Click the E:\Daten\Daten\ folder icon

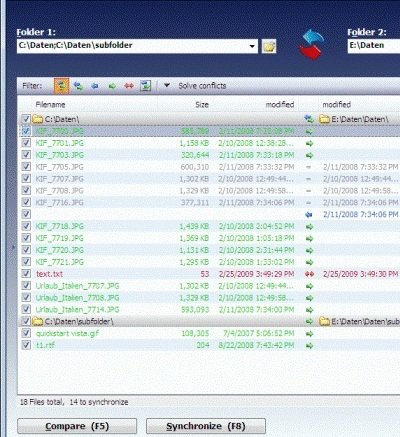pos(324,119)
